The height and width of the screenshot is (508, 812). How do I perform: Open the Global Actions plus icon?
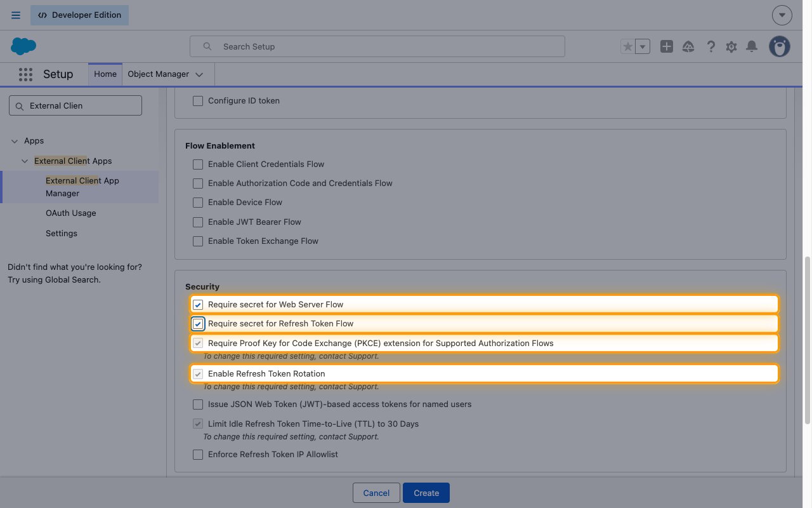point(666,46)
